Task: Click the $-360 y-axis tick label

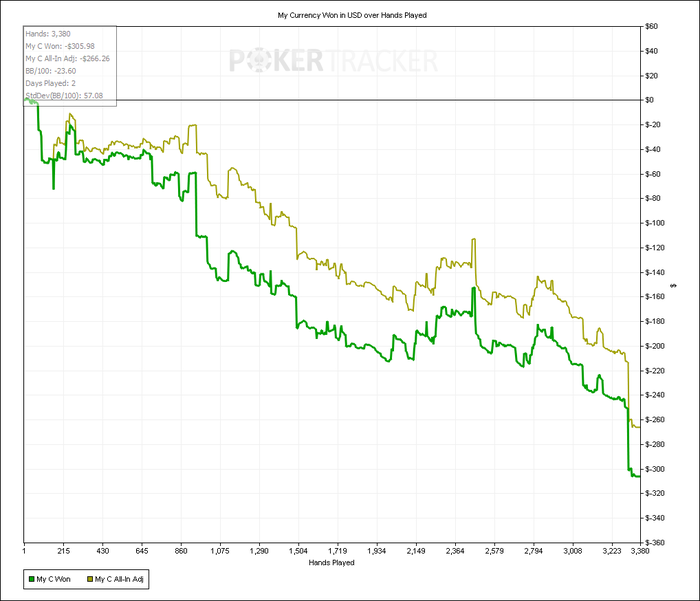Action: click(x=655, y=543)
